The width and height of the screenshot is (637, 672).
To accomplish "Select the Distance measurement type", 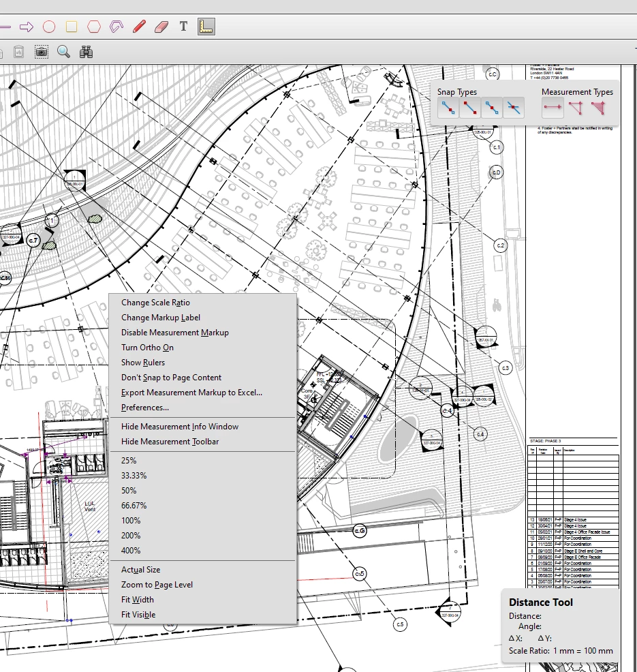I will 553,108.
